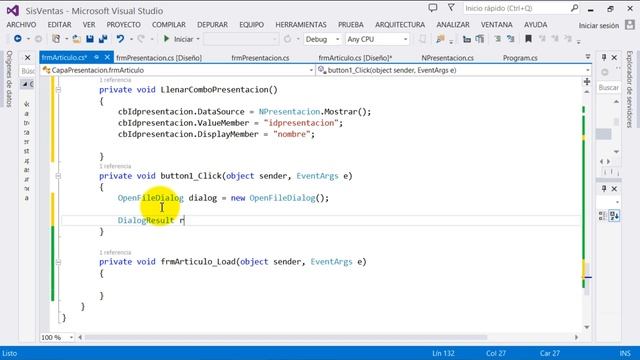Click the horizontal scrollbar right arrow

pyautogui.click(x=576, y=338)
